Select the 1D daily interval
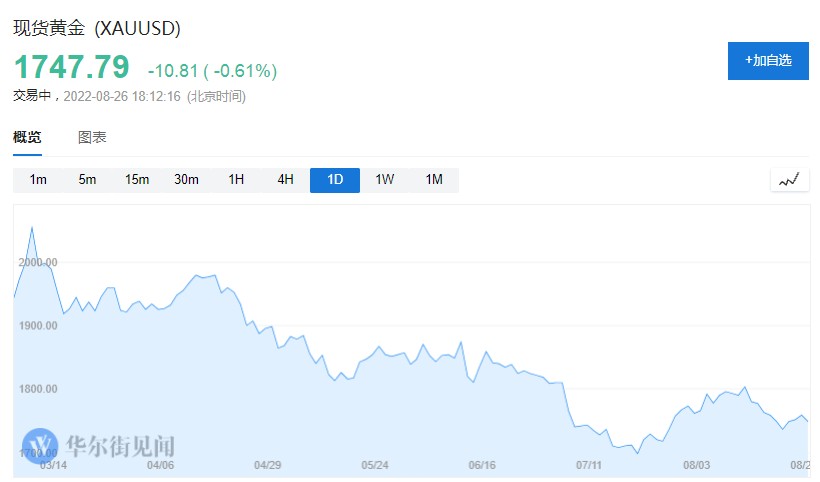The width and height of the screenshot is (820, 482). click(x=335, y=180)
